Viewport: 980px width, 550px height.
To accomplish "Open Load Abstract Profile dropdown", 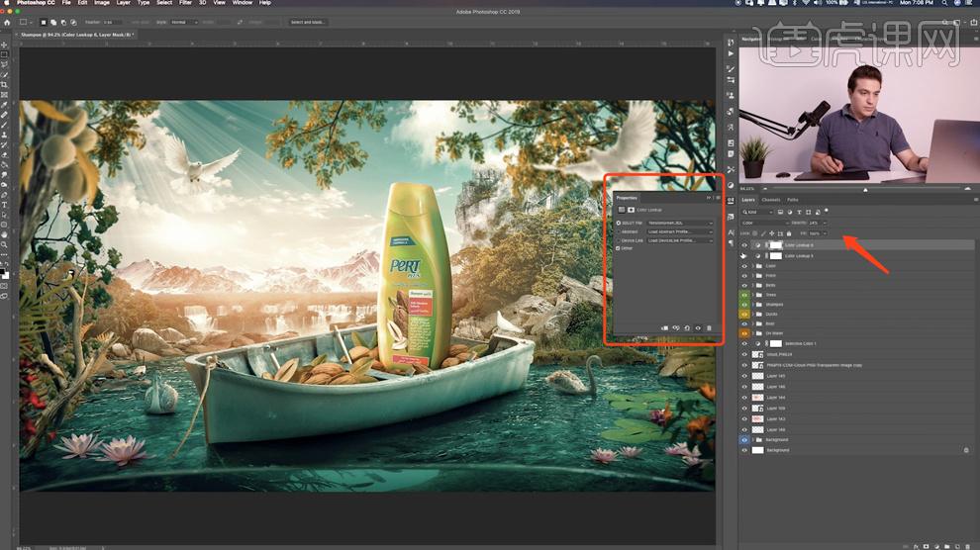I will pos(681,231).
